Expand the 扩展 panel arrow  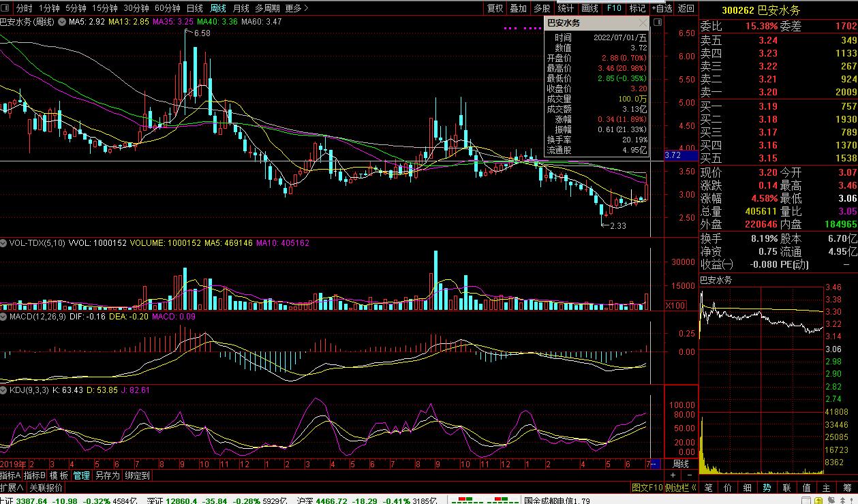coord(12,488)
